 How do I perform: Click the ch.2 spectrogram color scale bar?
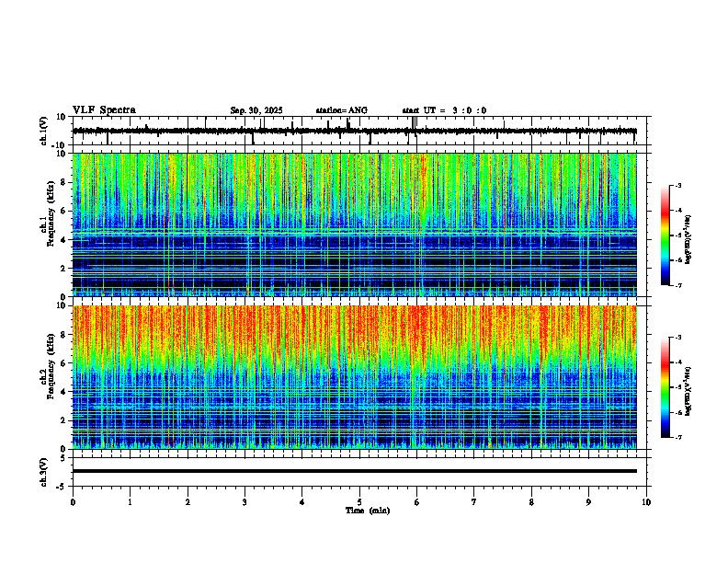pos(665,387)
